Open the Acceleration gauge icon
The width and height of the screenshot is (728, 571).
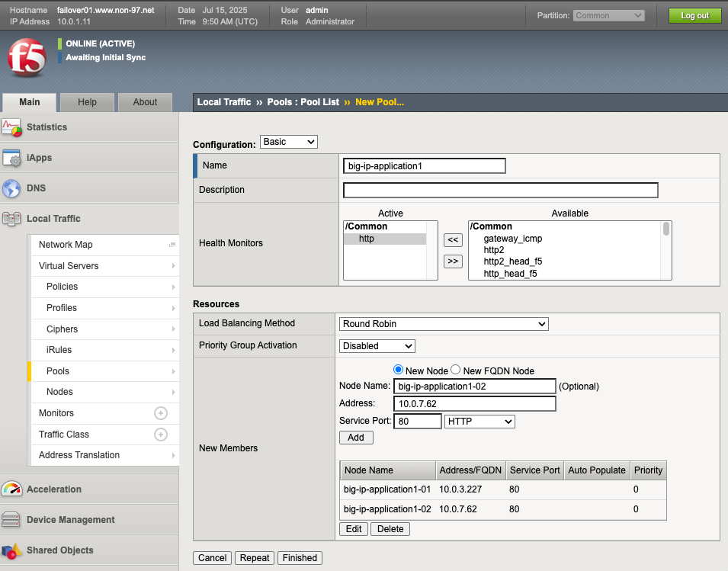(11, 489)
